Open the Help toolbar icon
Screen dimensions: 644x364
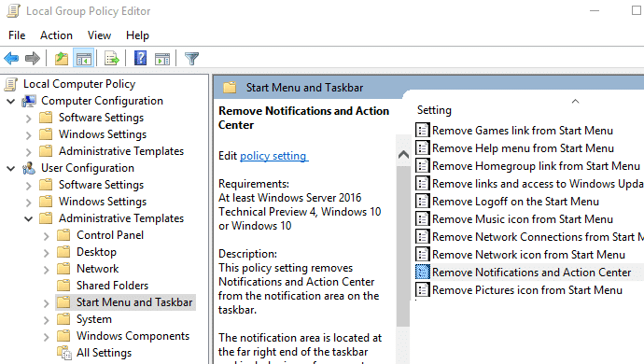click(x=140, y=59)
